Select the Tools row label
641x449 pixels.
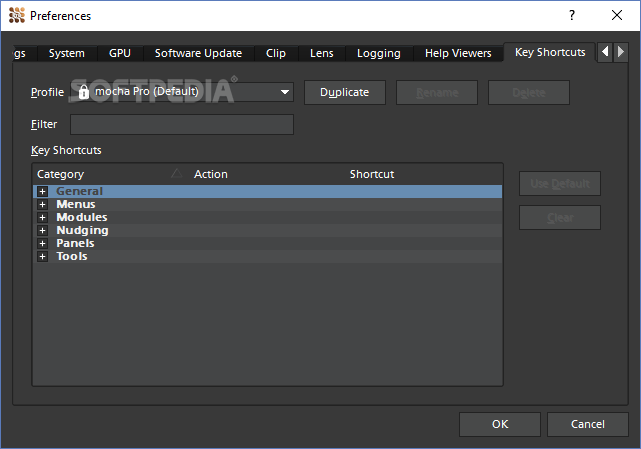(x=72, y=257)
